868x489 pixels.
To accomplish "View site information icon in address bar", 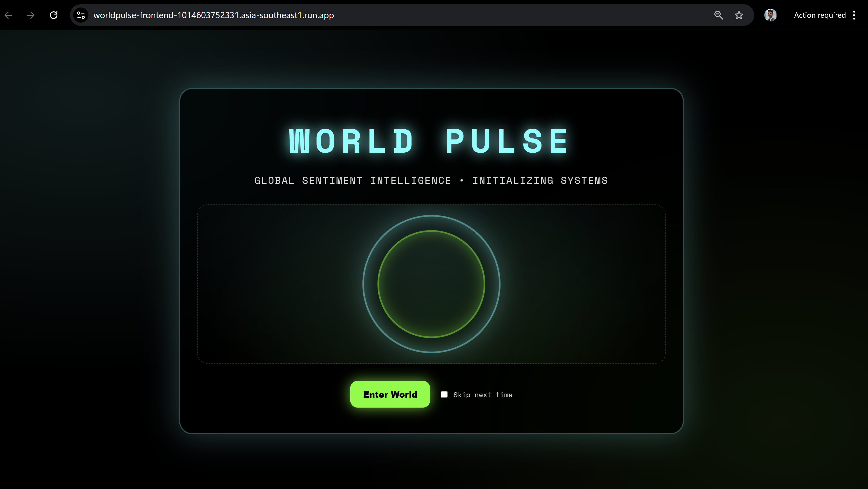I will [x=81, y=15].
